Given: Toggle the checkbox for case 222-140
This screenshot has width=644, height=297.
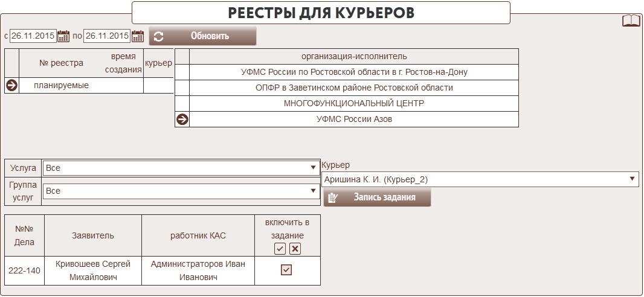Looking at the screenshot, I should click(x=286, y=270).
